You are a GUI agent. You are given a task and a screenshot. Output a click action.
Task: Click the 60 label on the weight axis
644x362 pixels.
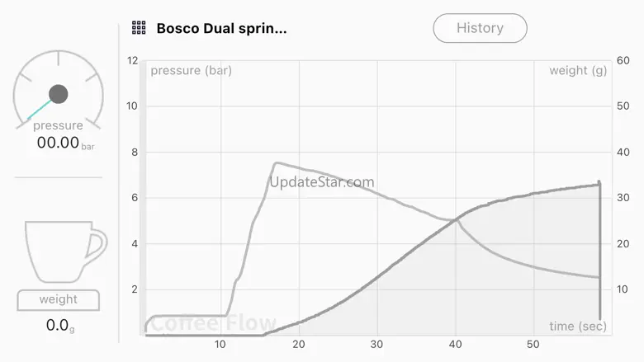(x=624, y=60)
